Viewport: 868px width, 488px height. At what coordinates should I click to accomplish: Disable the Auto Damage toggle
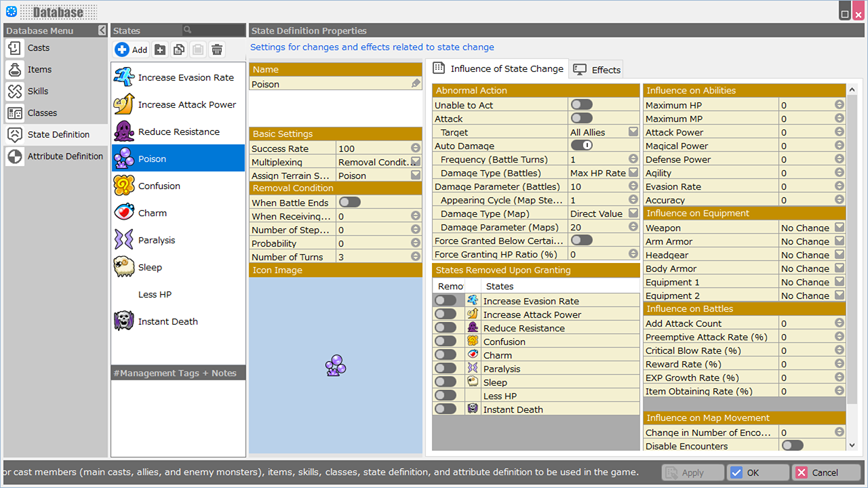(581, 145)
